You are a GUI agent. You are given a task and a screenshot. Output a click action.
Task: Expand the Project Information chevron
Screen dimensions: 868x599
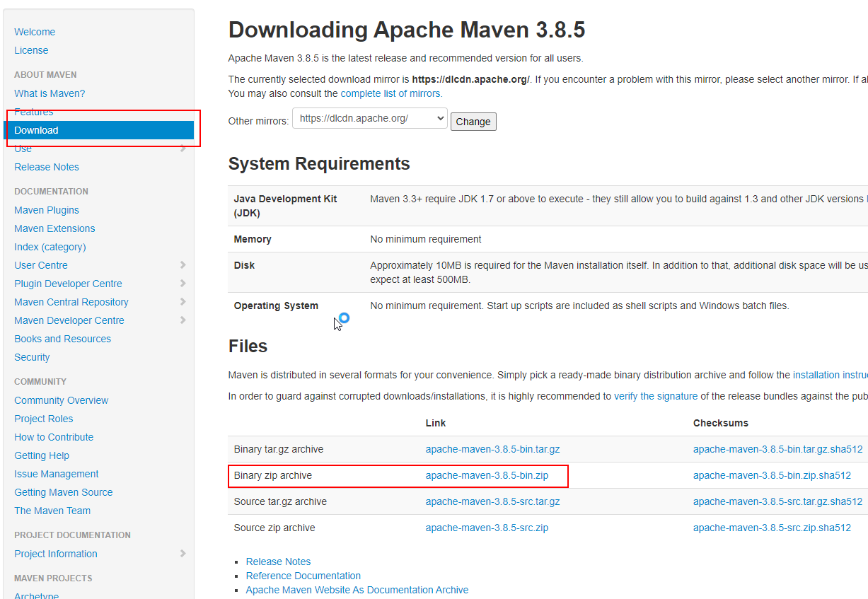click(183, 554)
